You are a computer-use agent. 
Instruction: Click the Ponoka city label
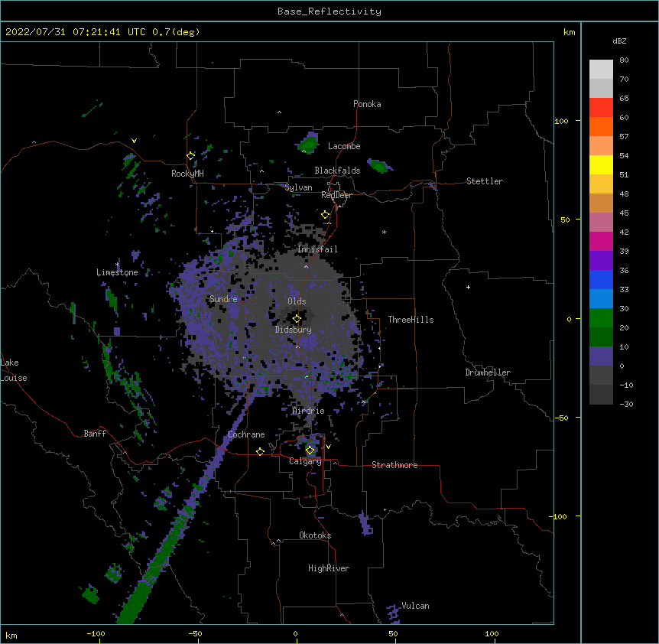click(x=367, y=104)
